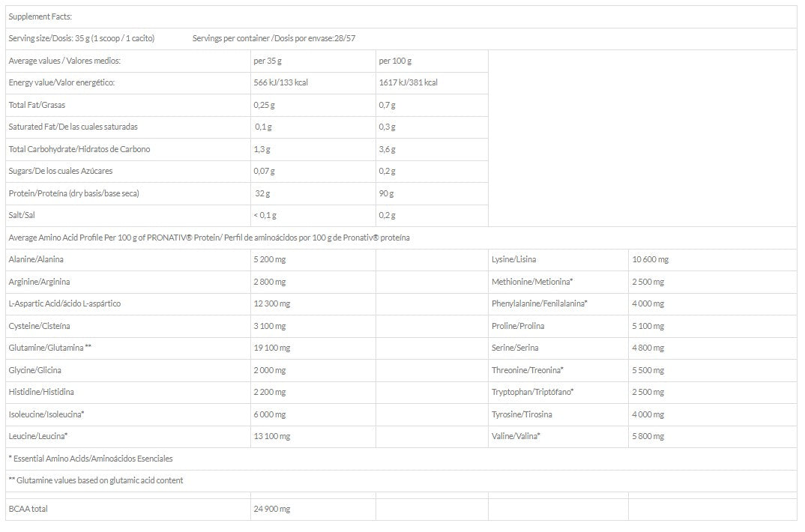This screenshot has height=532, width=805.
Task: Click the 'Glutamine/Glutamina **' cell
Action: [x=49, y=348]
